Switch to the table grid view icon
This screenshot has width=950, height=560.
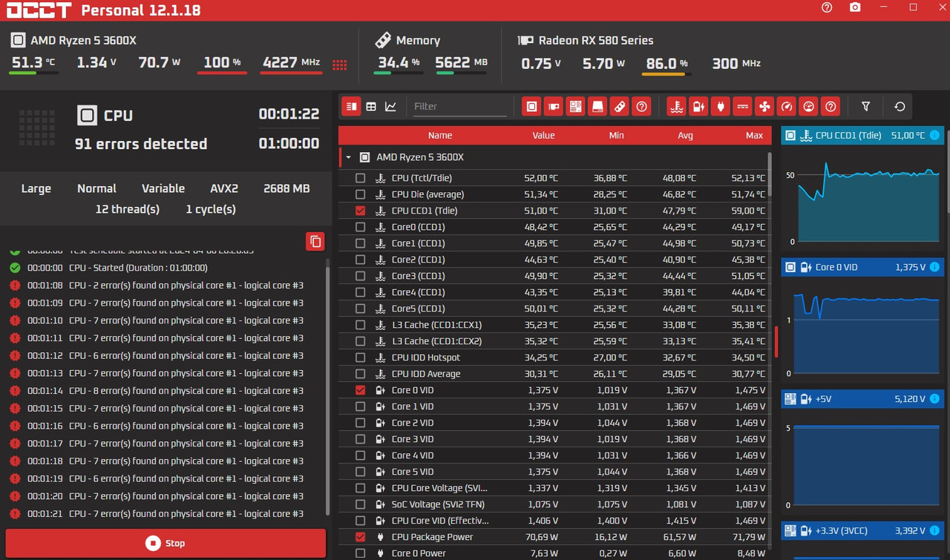click(371, 107)
